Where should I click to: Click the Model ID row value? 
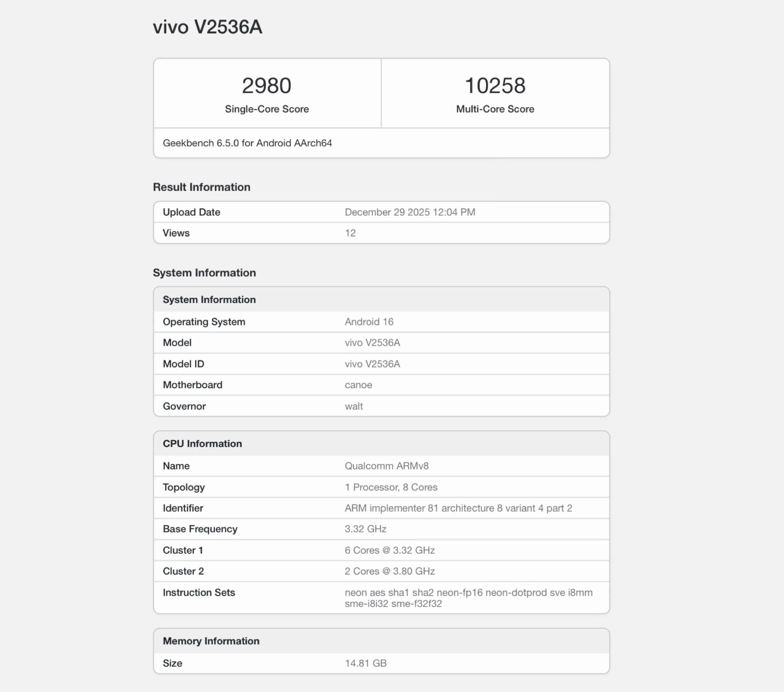click(372, 364)
